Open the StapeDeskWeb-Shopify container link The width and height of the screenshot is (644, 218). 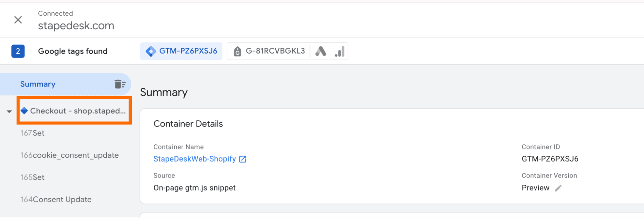(195, 159)
